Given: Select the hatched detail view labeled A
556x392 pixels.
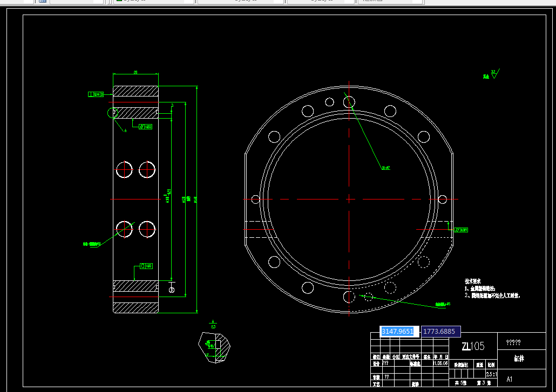Looking at the screenshot, I should pyautogui.click(x=214, y=347).
